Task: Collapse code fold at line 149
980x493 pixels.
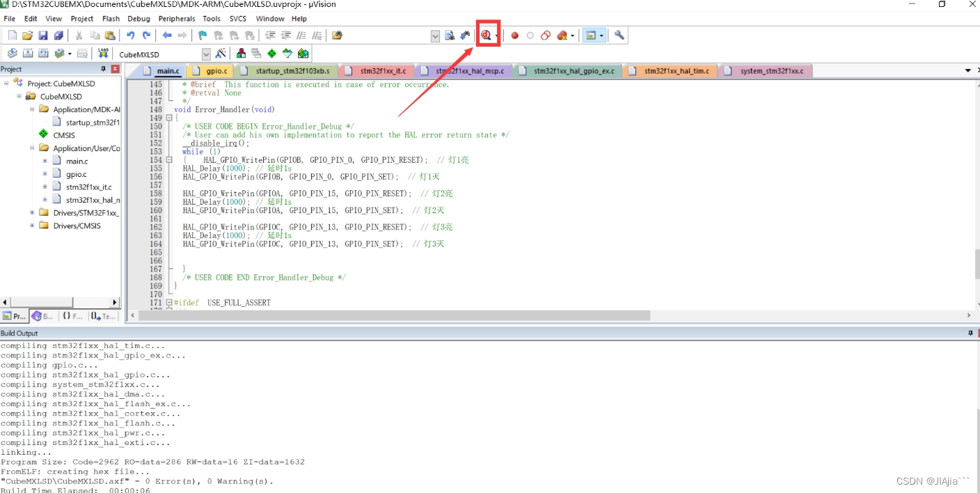Action: (x=169, y=118)
